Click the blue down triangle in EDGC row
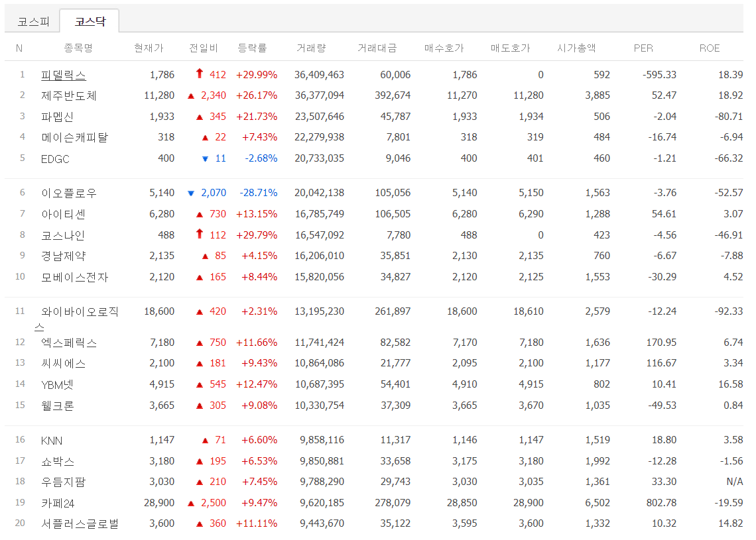This screenshot has height=540, width=756. 205,159
